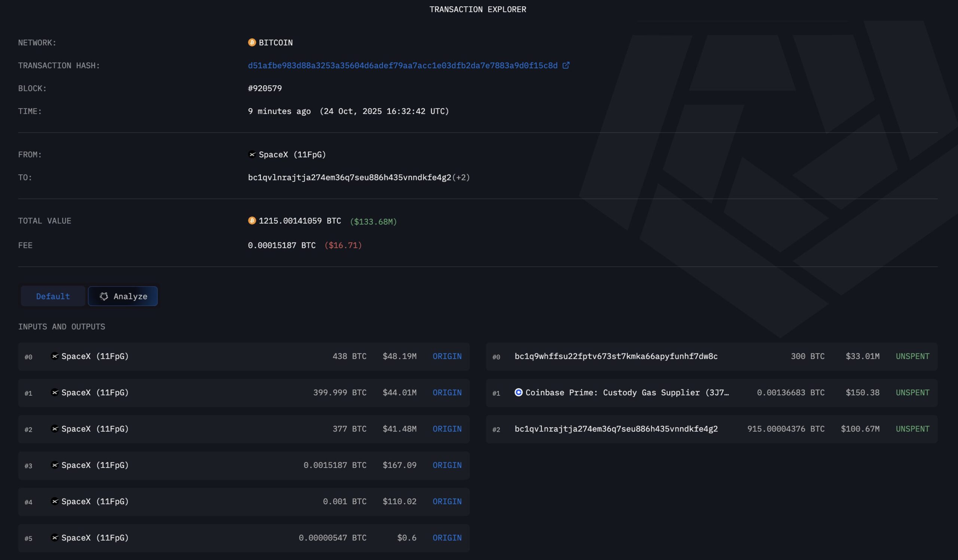Open the transaction hash link
Image resolution: width=958 pixels, height=560 pixels.
click(403, 66)
